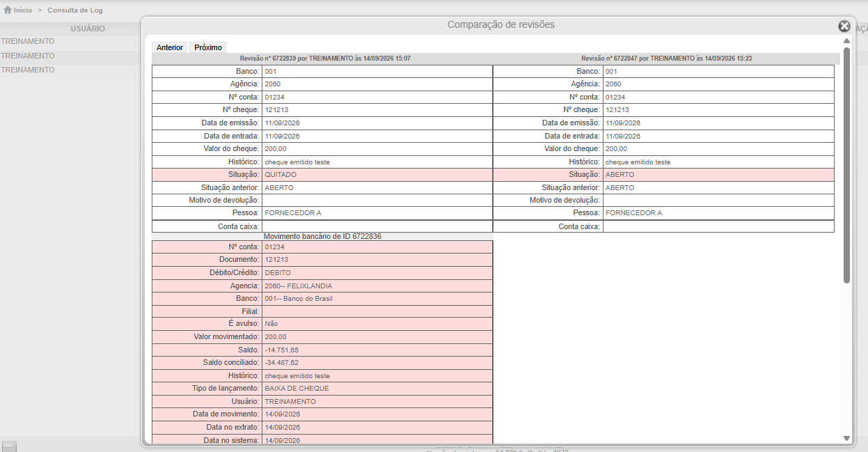Select the Documento label
868x452 pixels.
(x=239, y=260)
